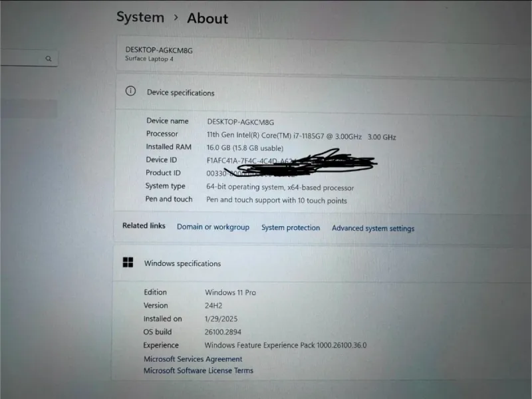Viewport: 532px width, 399px height.
Task: Click the Version label
Action: 156,305
